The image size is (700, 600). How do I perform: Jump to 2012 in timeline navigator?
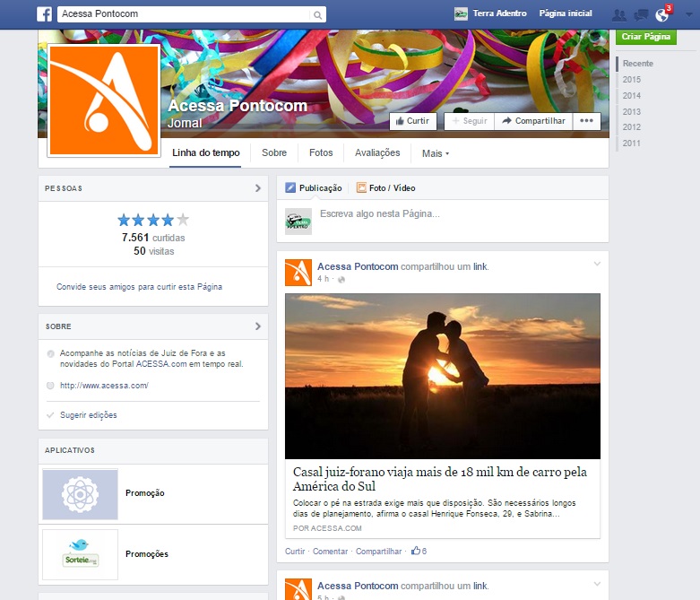click(631, 127)
